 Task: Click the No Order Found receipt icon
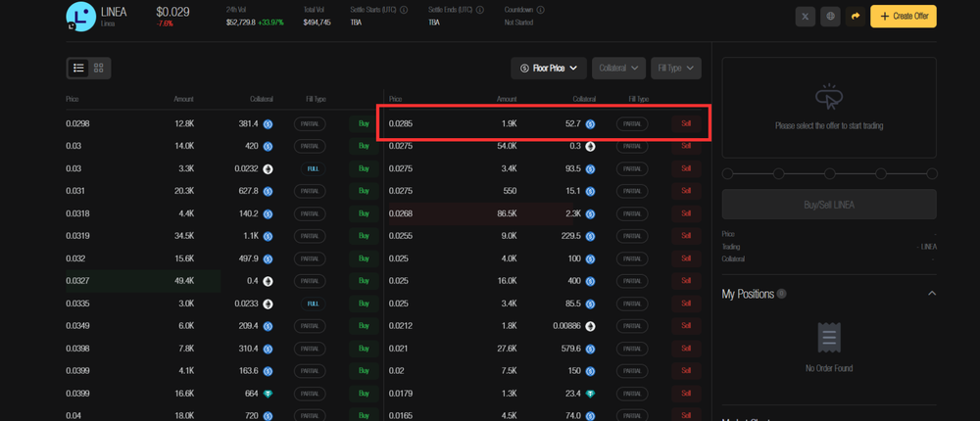pos(829,338)
